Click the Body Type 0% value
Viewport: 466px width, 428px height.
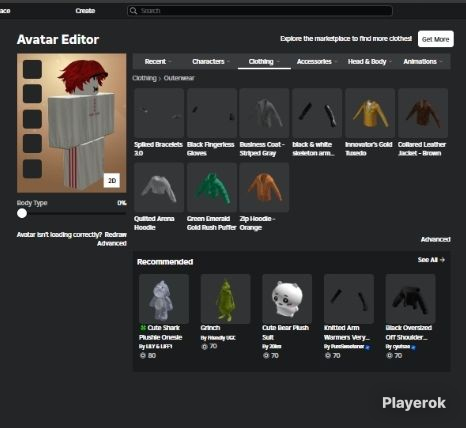(x=122, y=203)
